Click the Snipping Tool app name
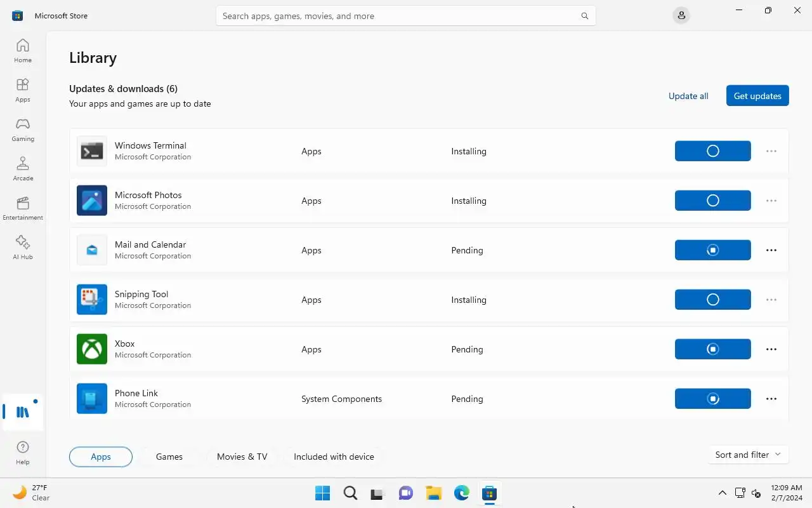This screenshot has height=508, width=812. click(x=141, y=294)
